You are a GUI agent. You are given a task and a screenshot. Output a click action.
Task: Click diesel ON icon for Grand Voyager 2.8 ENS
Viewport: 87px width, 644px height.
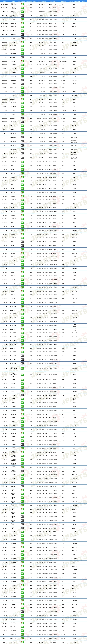point(22,16)
